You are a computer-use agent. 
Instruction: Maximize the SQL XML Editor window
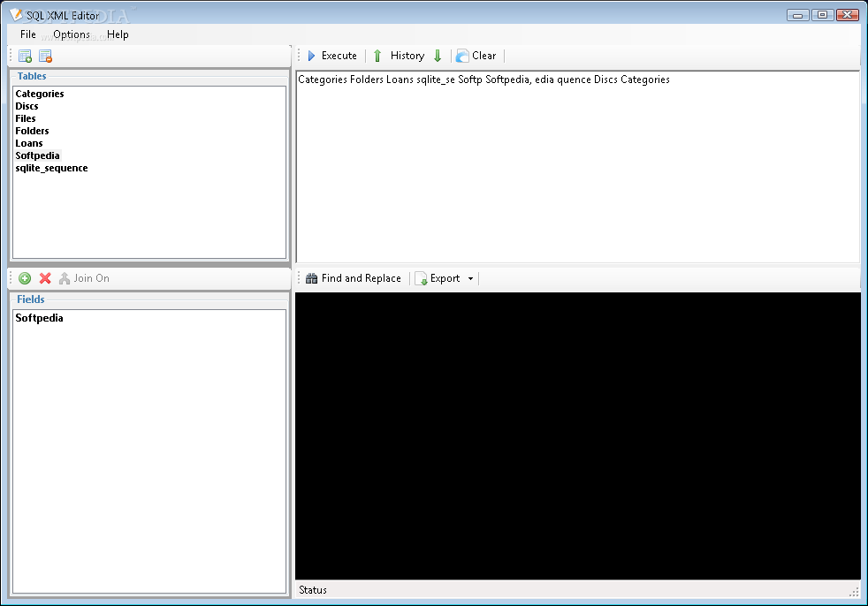pos(823,15)
